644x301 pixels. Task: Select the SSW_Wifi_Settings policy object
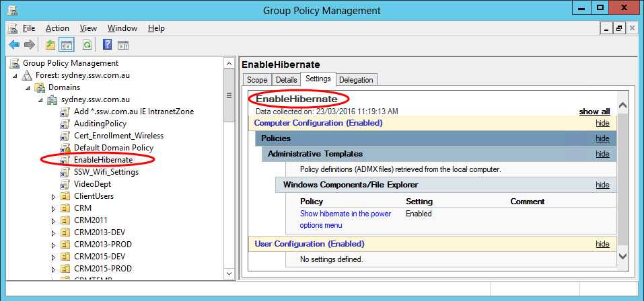point(106,172)
